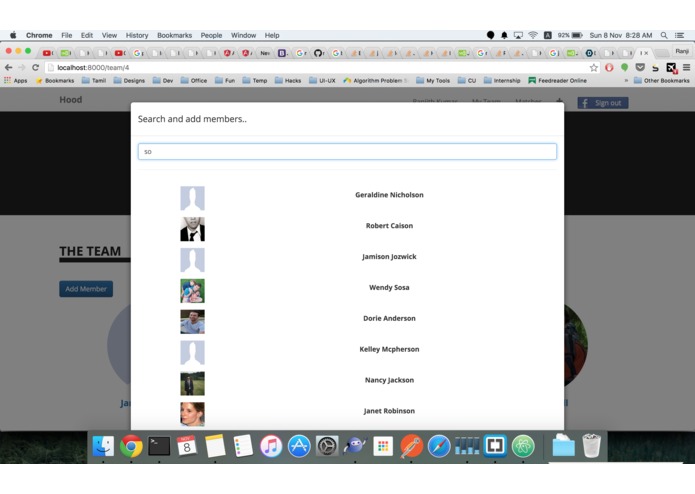The image size is (695, 494).
Task: Open Chrome from the dock
Action: (131, 446)
